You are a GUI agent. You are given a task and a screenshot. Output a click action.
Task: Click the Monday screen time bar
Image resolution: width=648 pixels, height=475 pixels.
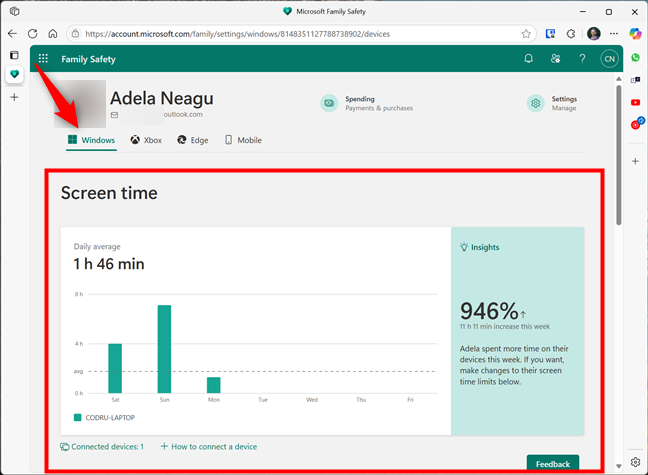(214, 385)
